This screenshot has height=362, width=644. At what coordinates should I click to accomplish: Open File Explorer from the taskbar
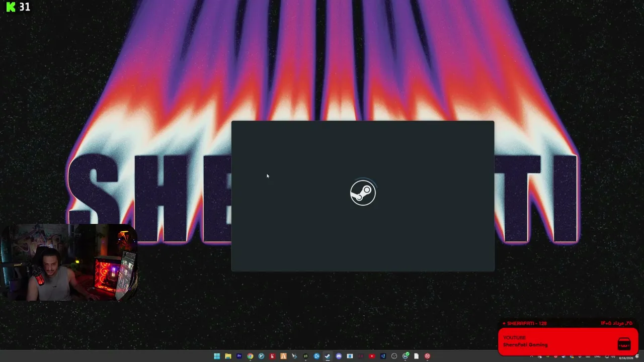pyautogui.click(x=228, y=356)
